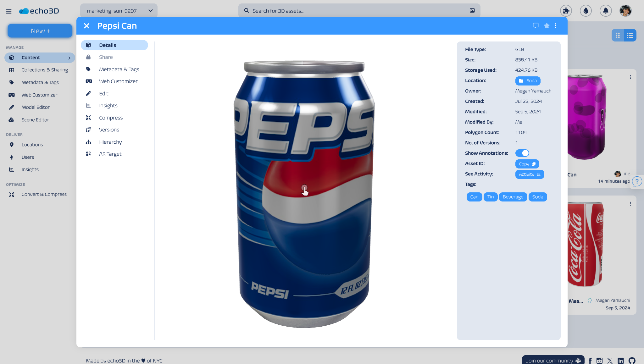Click the Can tag
This screenshot has height=364, width=644.
coord(474,197)
